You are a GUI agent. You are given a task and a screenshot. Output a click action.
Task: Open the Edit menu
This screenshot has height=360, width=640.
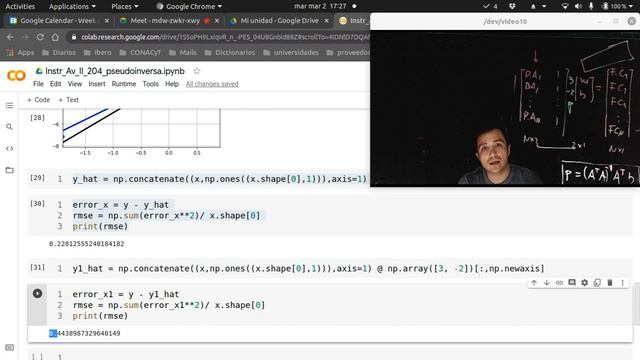[56, 84]
